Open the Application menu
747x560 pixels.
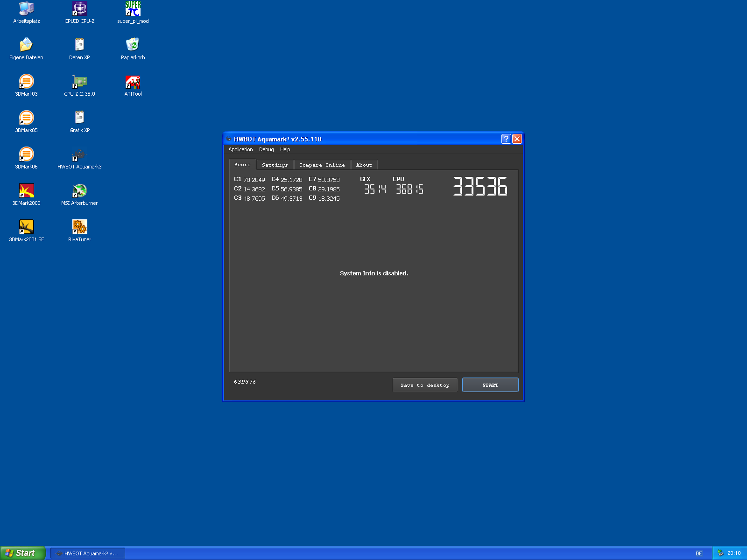pyautogui.click(x=240, y=149)
